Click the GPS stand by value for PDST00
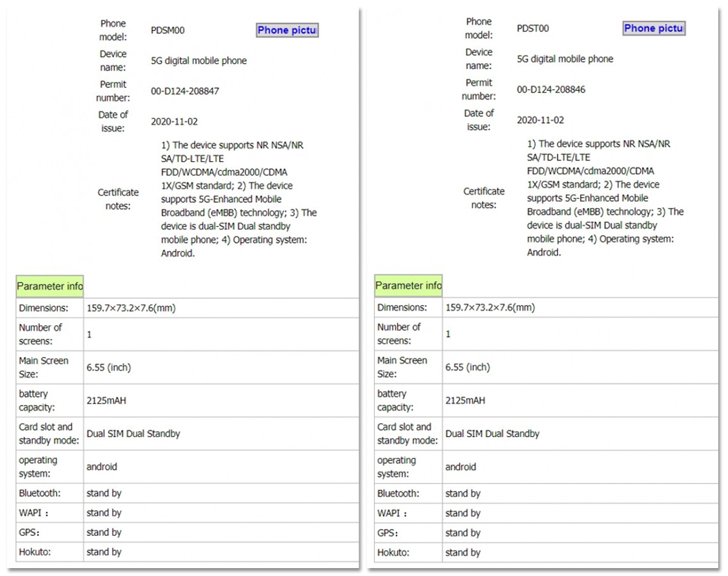The height and width of the screenshot is (576, 728). [x=463, y=533]
